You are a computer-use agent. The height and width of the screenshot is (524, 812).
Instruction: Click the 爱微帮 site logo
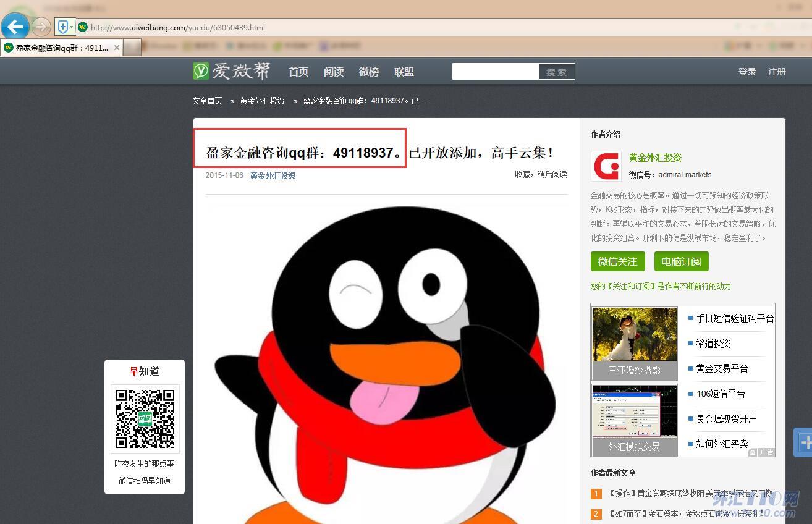[232, 71]
